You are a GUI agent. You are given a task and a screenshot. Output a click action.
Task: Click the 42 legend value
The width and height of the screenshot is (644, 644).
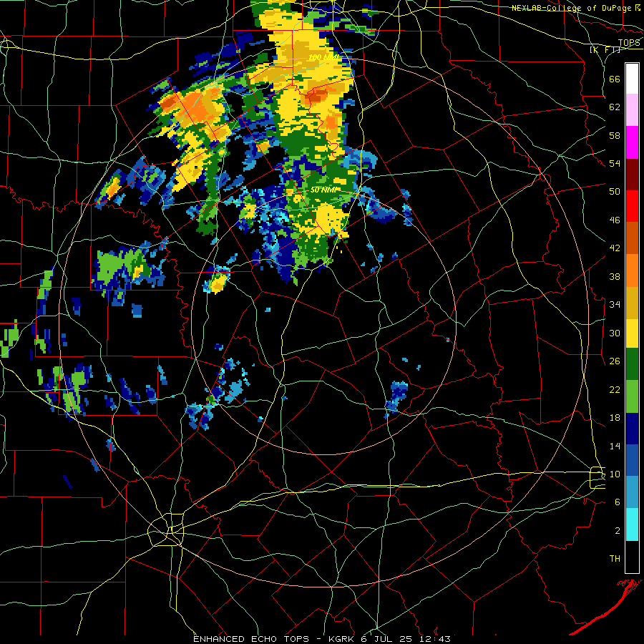[x=615, y=248]
